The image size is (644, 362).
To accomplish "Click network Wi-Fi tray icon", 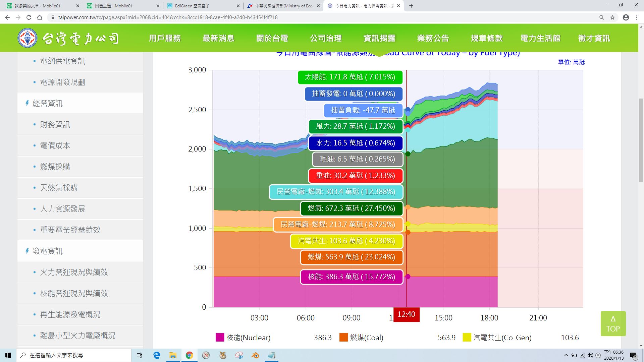I will pyautogui.click(x=583, y=355).
